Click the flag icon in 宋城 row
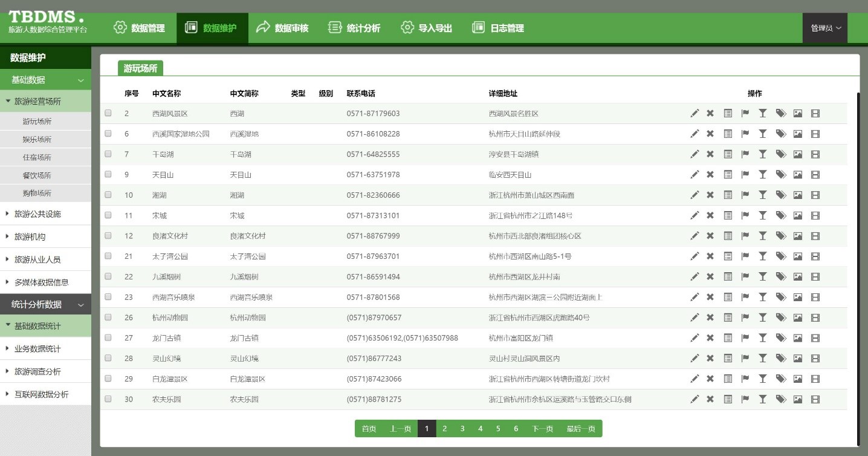The image size is (868, 456). coord(745,215)
